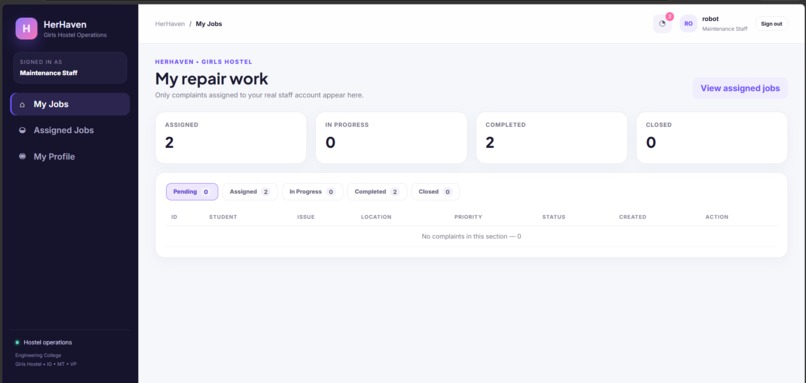This screenshot has width=806, height=383.
Task: Click the My Jobs breadcrumb
Action: pyautogui.click(x=209, y=24)
